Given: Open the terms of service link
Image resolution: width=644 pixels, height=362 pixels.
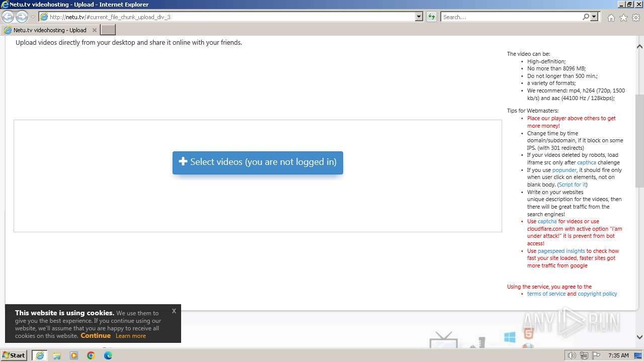Looking at the screenshot, I should (x=546, y=294).
